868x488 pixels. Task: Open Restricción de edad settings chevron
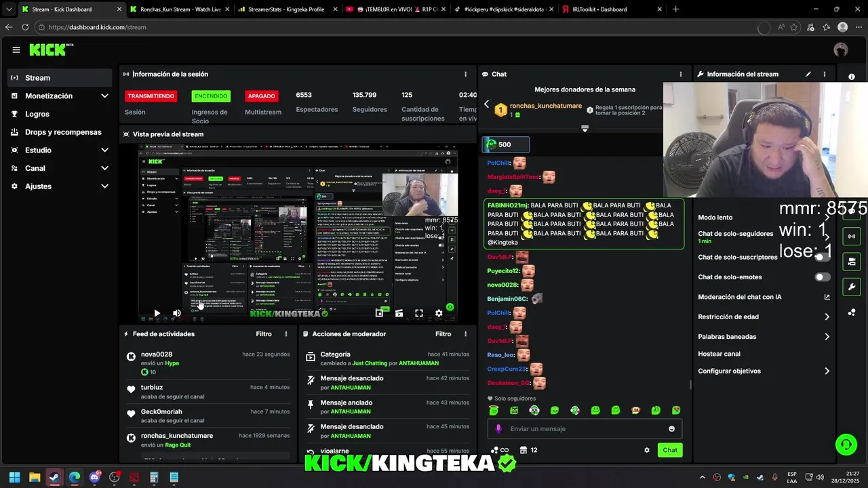pyautogui.click(x=827, y=317)
